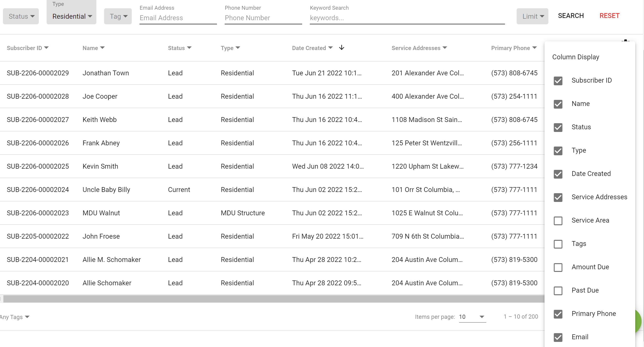Click the 1220 Upham St address cell

[428, 166]
